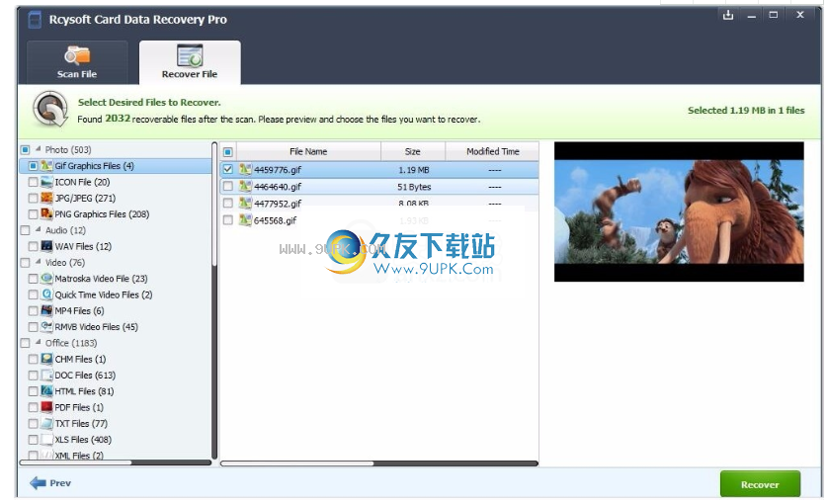Check the 645568.gif file checkbox
The height and width of the screenshot is (504, 827).
tap(228, 220)
